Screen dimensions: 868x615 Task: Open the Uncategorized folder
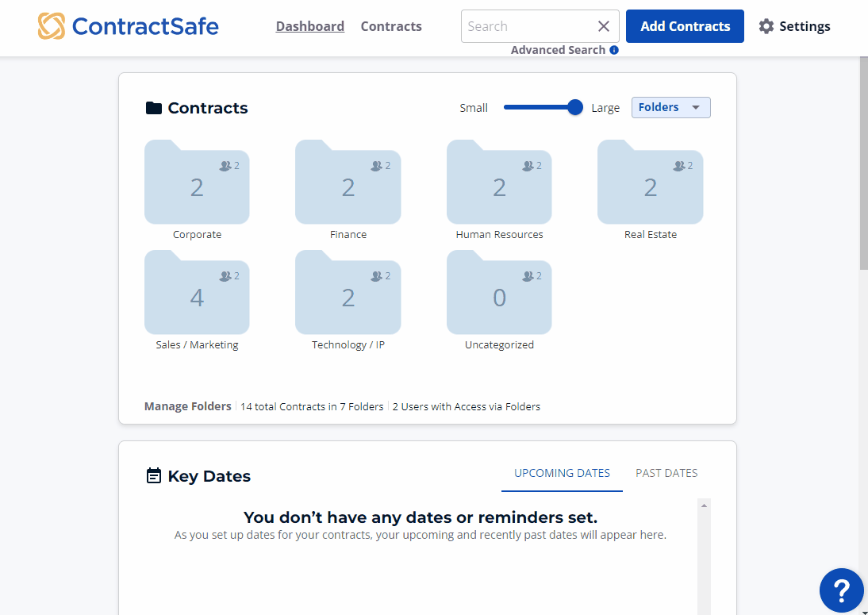coord(499,294)
